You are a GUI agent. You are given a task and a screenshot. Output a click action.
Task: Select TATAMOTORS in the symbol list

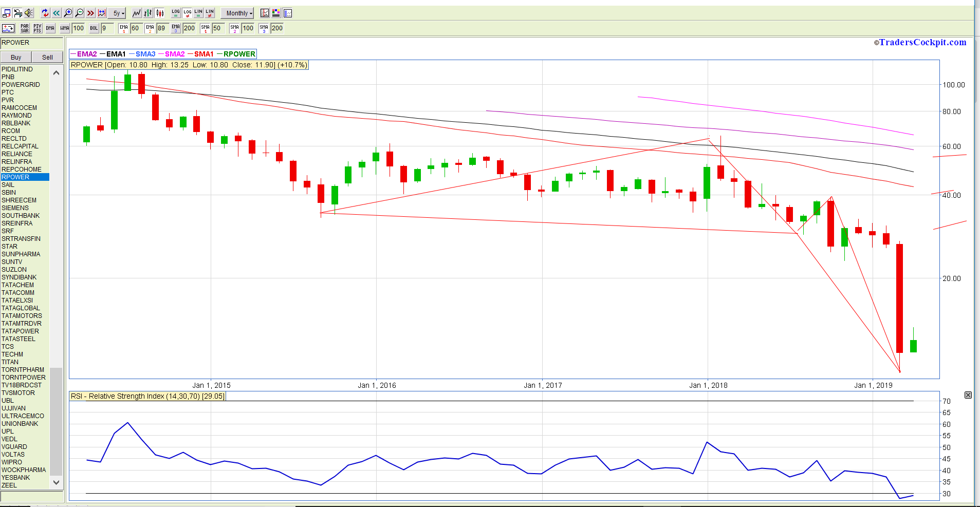pyautogui.click(x=22, y=316)
